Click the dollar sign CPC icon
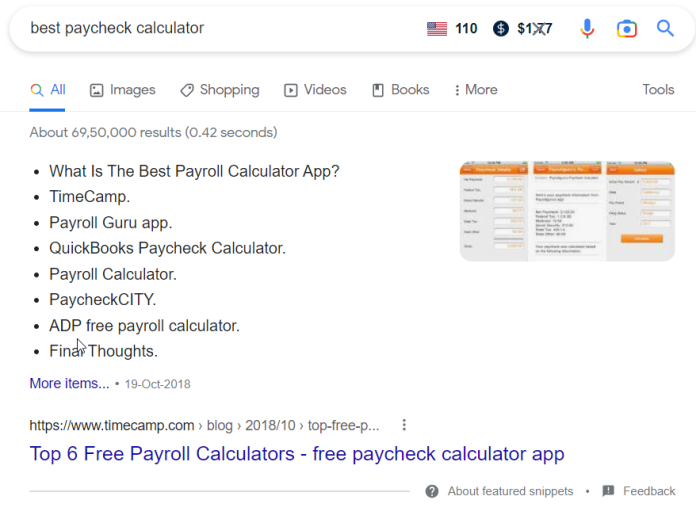696x519 pixels. point(501,29)
